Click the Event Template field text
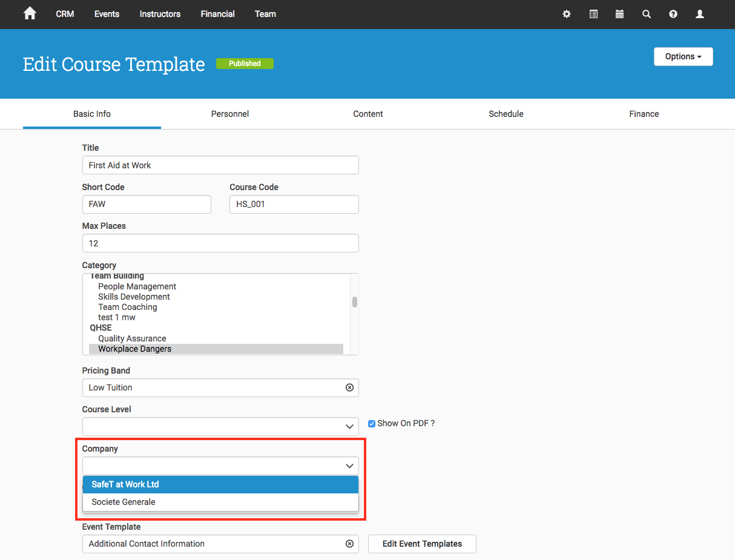This screenshot has height=560, width=735. coord(147,544)
